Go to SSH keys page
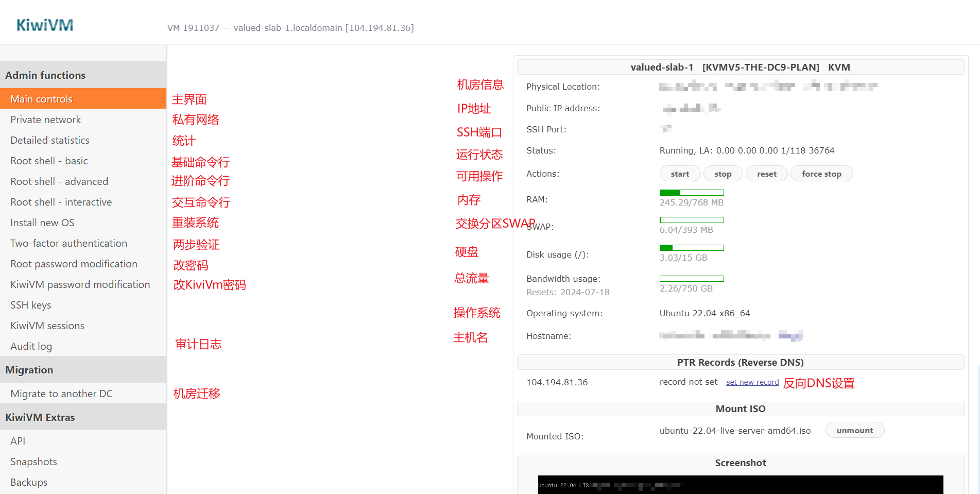Screen dimensions: 980x494 click(x=30, y=305)
